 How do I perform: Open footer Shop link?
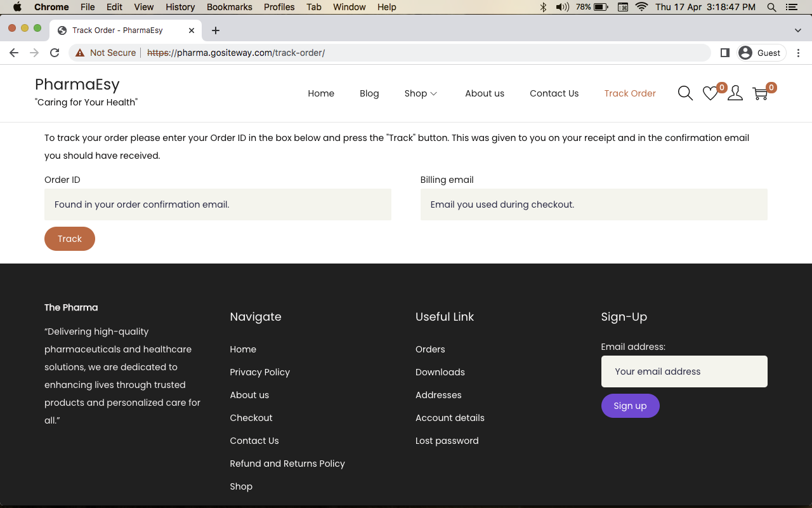coord(241,486)
